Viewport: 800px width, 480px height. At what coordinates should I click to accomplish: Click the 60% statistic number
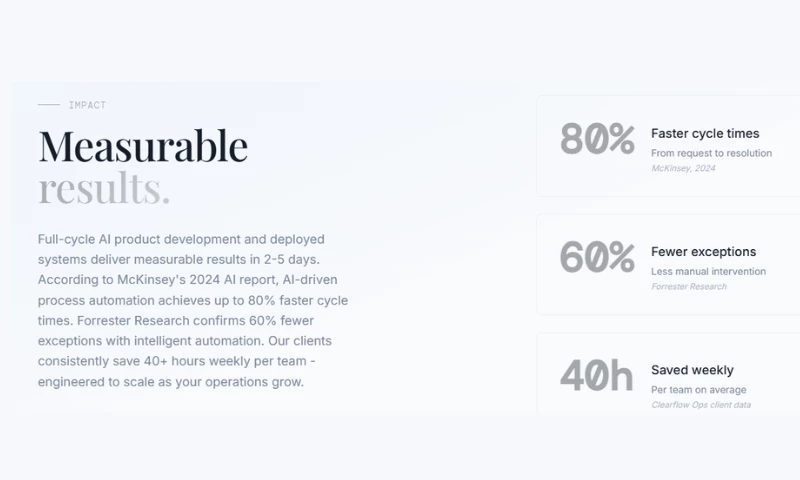pos(597,258)
